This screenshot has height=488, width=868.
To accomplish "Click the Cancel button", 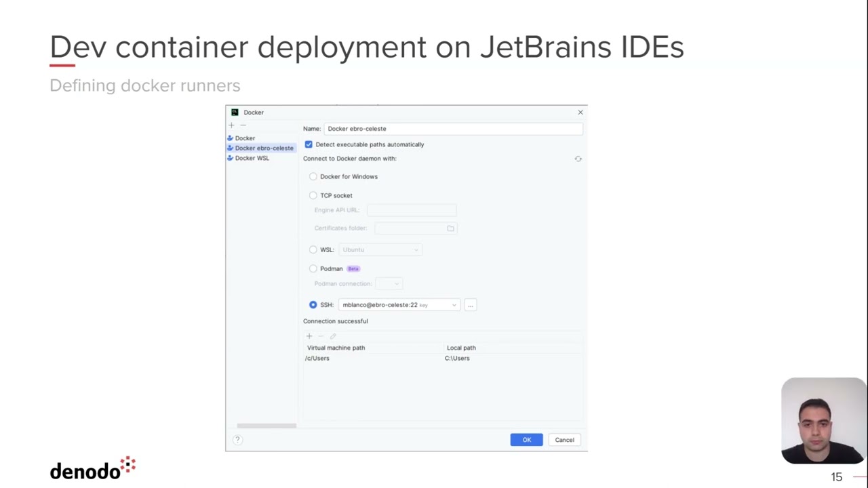I will coord(564,440).
